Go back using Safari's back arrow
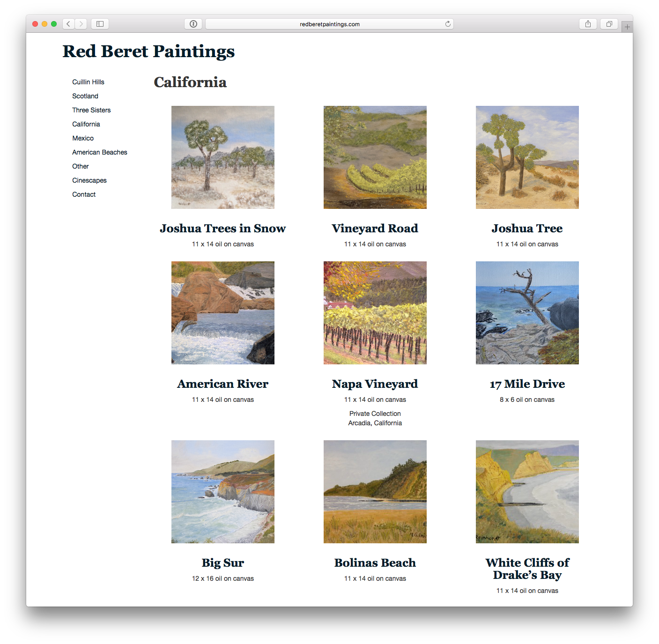Screen dimensions: 659x644 click(x=68, y=24)
